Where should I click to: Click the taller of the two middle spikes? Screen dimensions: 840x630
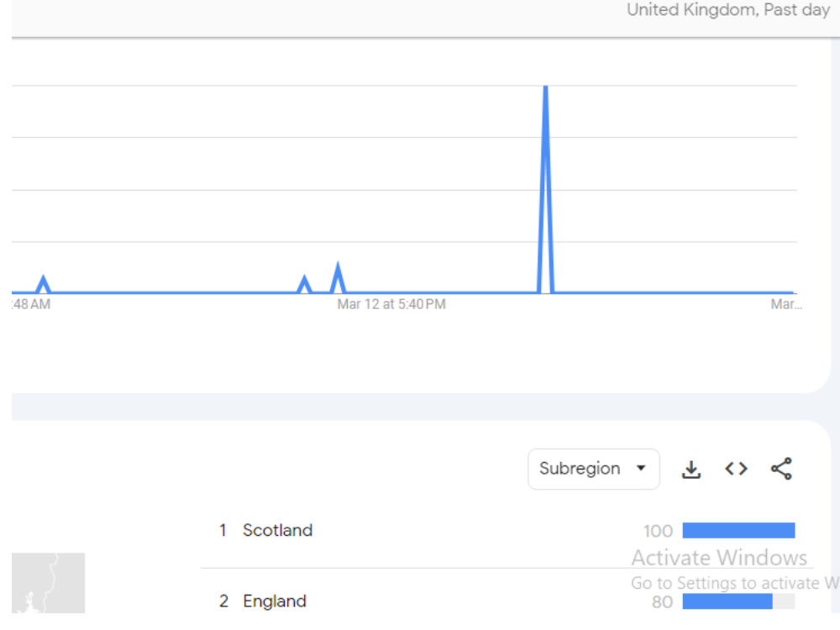click(x=338, y=265)
